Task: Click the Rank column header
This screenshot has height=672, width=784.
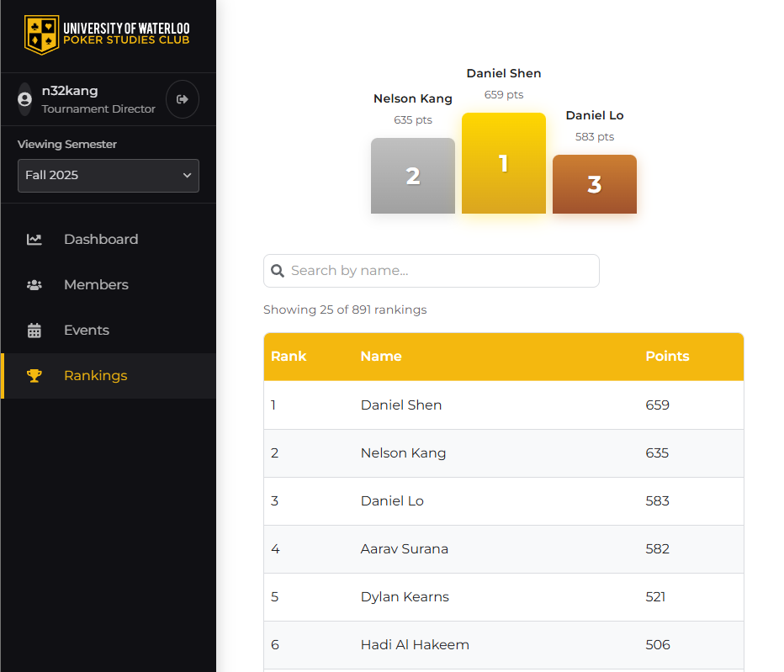Action: tap(289, 357)
